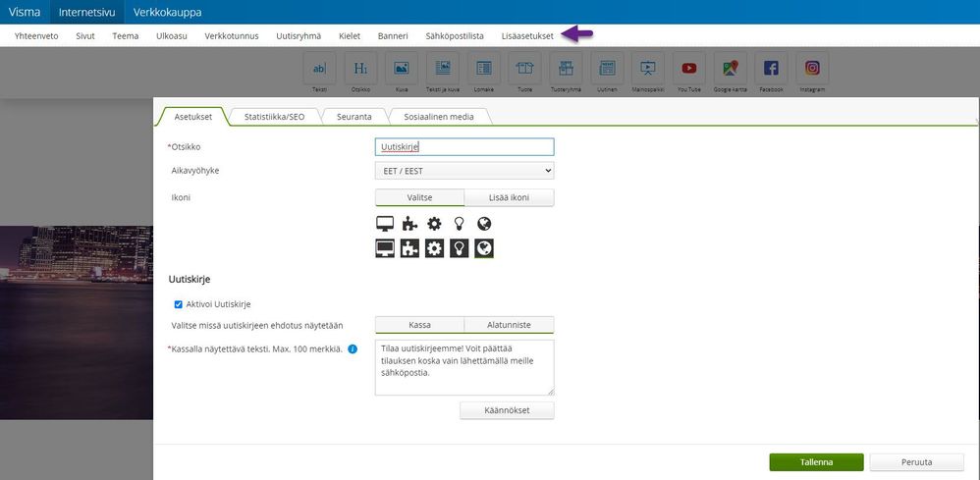Open the Asetukset tab

coord(193,116)
